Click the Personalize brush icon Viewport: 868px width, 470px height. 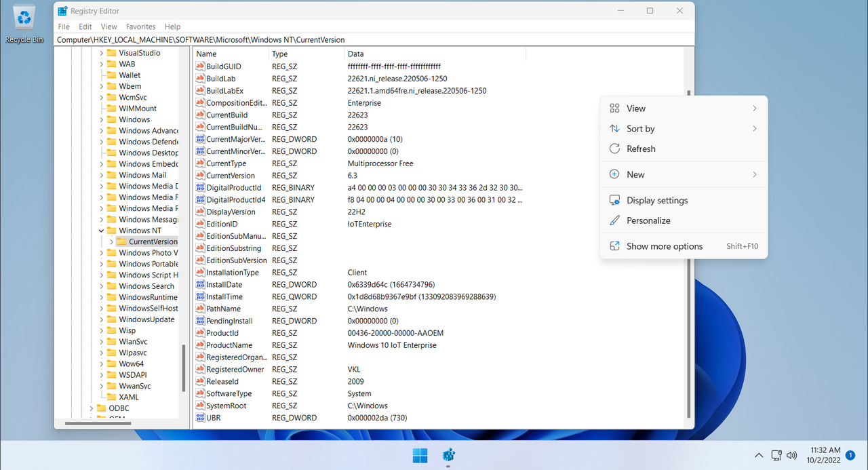(614, 220)
